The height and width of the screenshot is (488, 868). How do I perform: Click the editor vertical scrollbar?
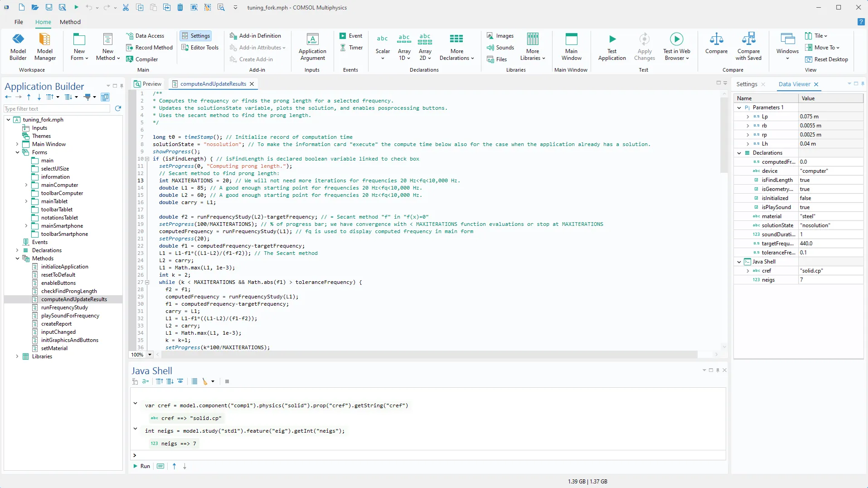tap(723, 136)
